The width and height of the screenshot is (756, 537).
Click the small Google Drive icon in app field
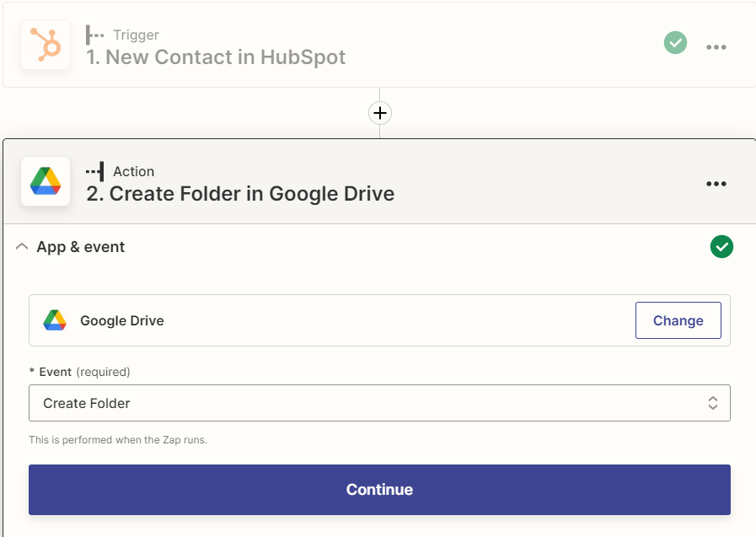[x=55, y=320]
